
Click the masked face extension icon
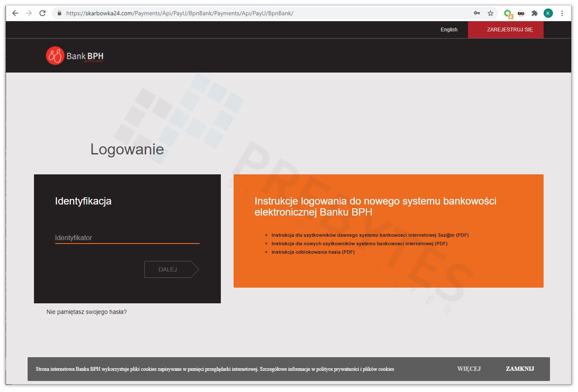(521, 13)
